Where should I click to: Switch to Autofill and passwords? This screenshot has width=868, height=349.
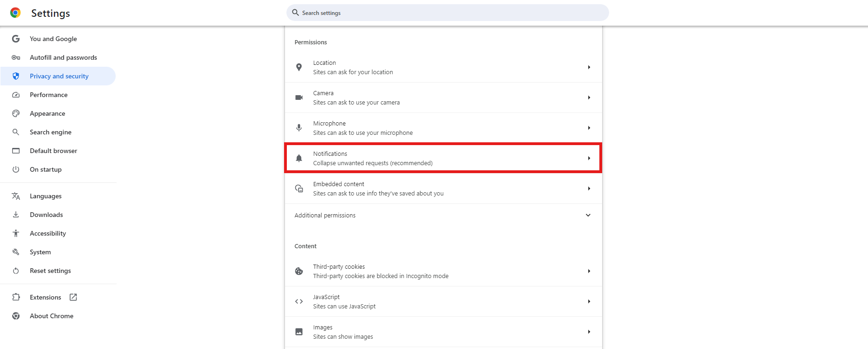pos(63,57)
